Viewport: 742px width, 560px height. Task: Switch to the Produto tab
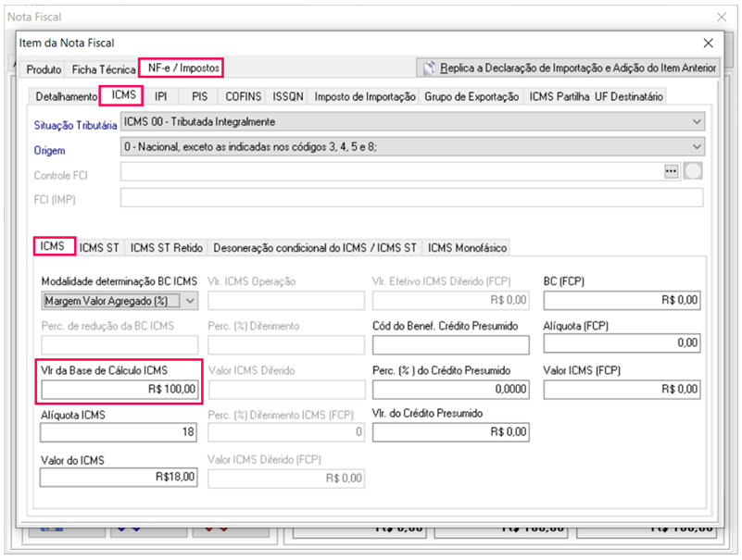point(44,69)
